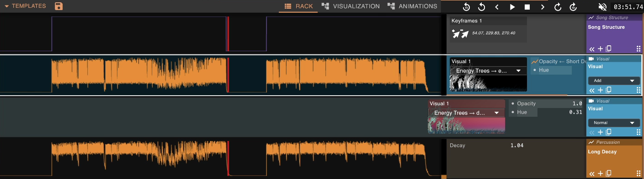Duplicate the Long Decay module
This screenshot has height=179, width=644.
point(608,174)
